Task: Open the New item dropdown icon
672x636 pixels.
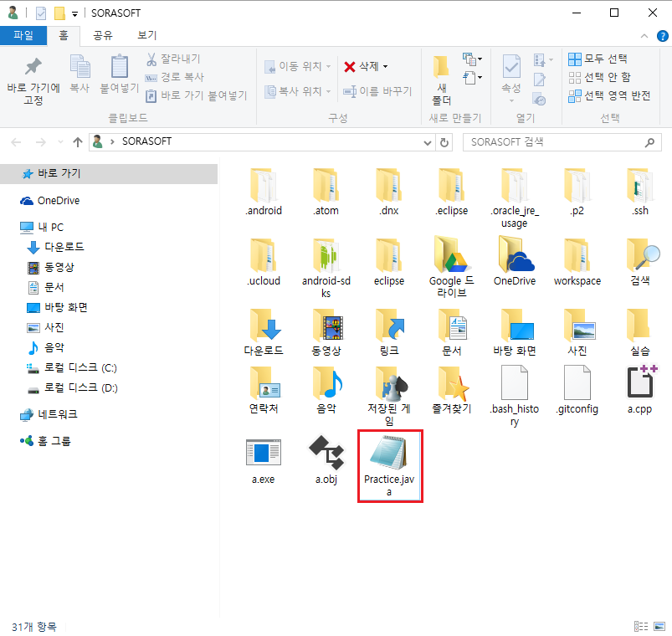Action: (472, 59)
